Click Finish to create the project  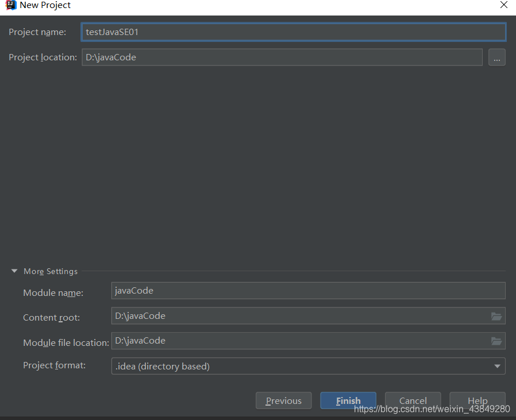[x=348, y=400]
